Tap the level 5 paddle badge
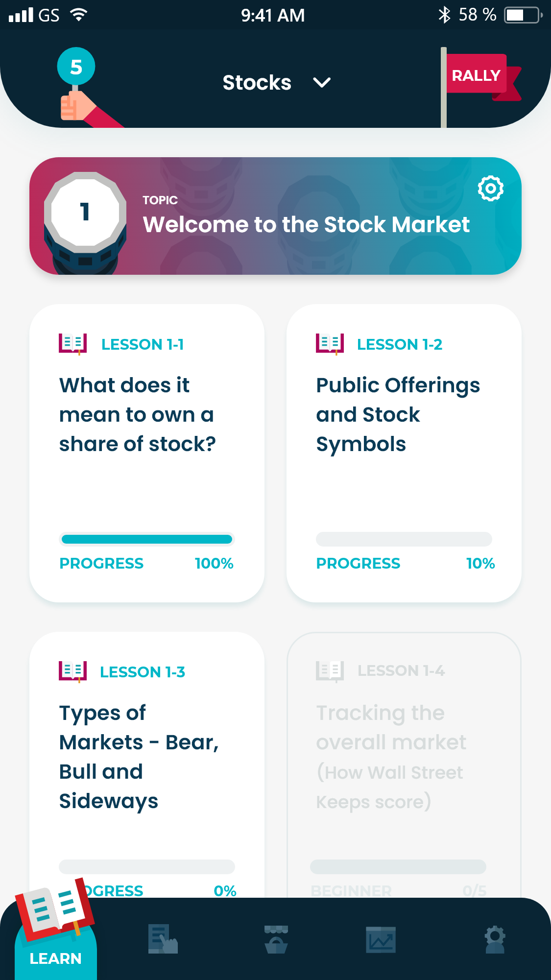The height and width of the screenshot is (980, 551). click(x=76, y=67)
